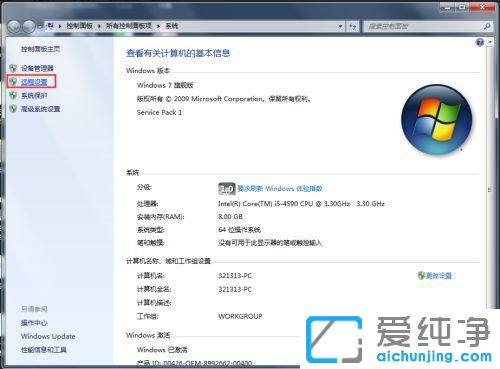Open 性能信息和工具 link
The height and width of the screenshot is (369, 500).
pyautogui.click(x=44, y=350)
